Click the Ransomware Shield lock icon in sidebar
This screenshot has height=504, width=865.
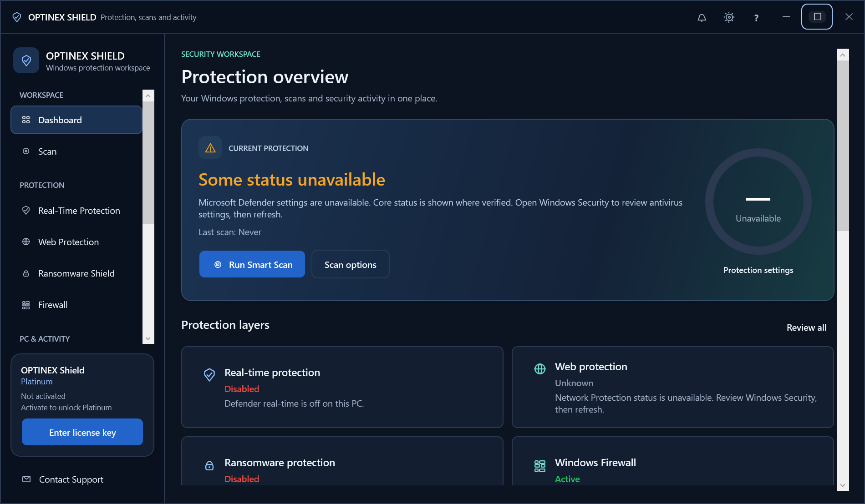coord(26,273)
